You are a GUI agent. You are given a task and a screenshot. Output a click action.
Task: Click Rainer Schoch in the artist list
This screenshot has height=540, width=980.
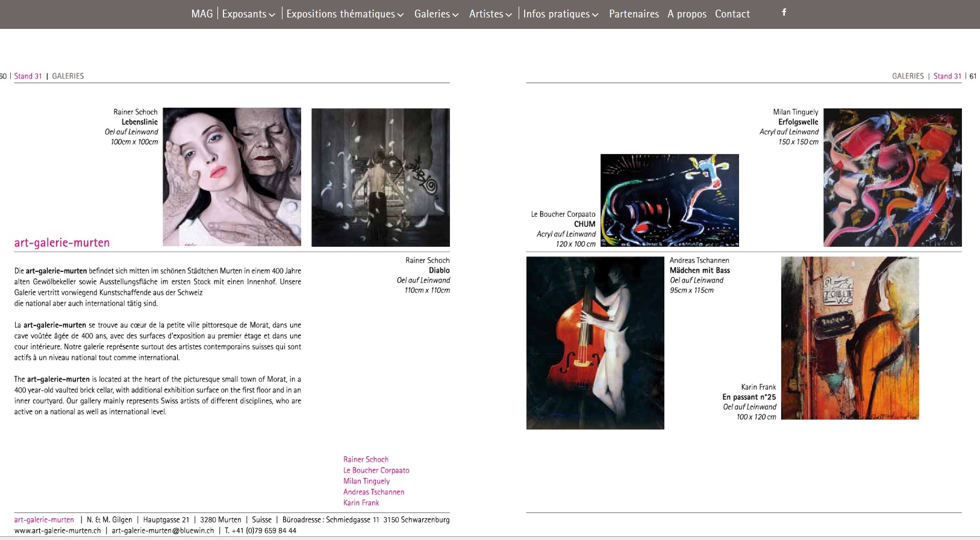[x=366, y=459]
